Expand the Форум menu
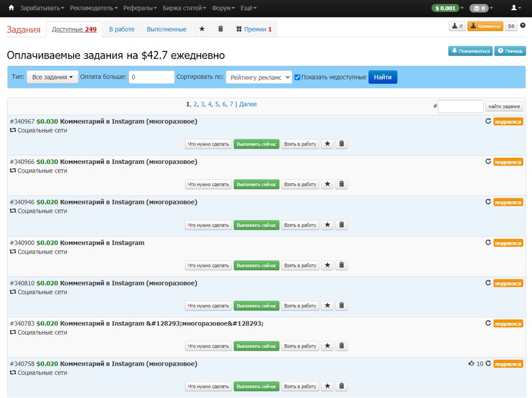Screen dimensions: 532x398 pos(223,8)
